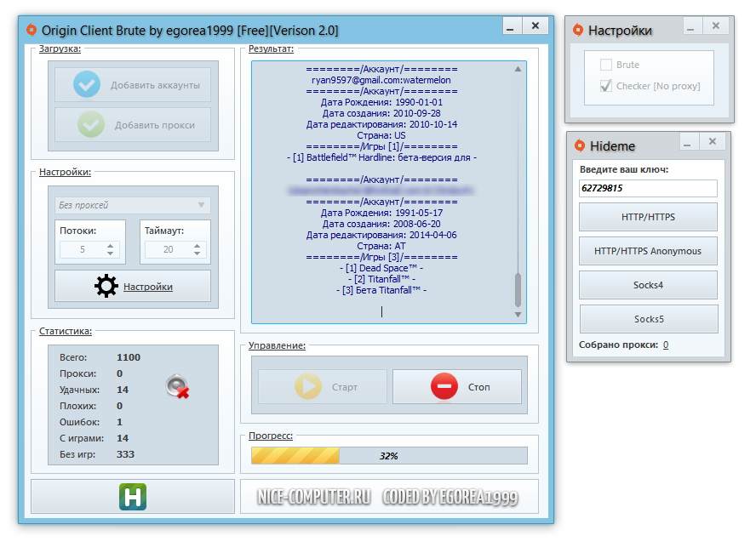Click the results scrollbar down arrow
The width and height of the screenshot is (756, 547).
518,315
